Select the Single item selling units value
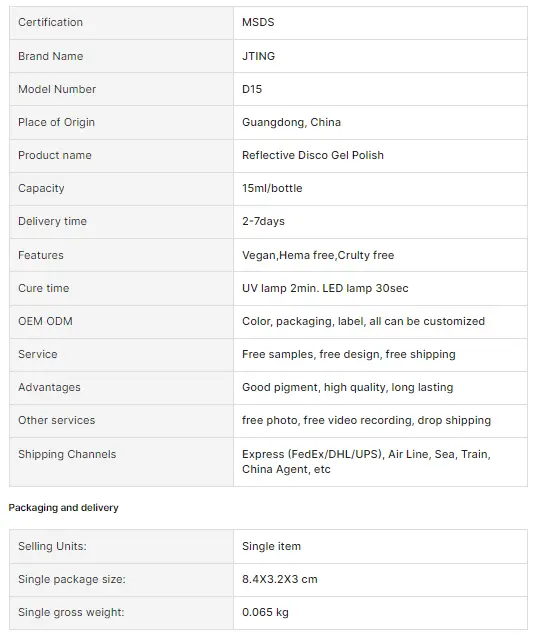 pos(271,546)
